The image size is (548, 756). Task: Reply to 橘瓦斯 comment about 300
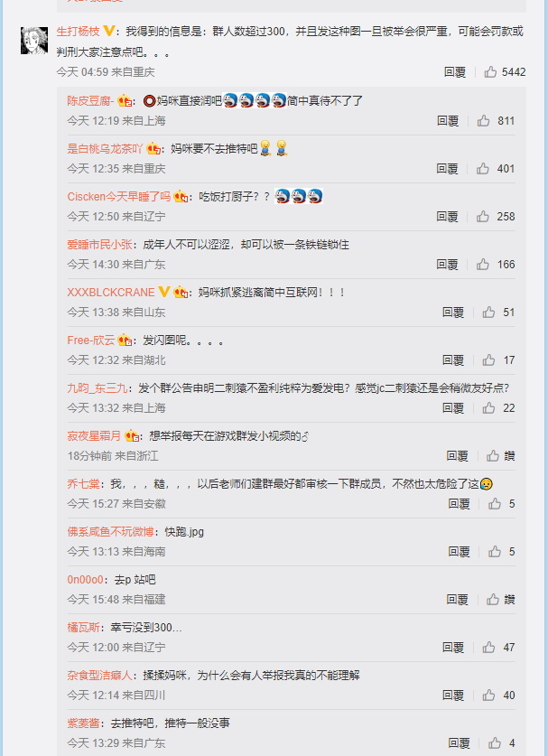pyautogui.click(x=453, y=648)
